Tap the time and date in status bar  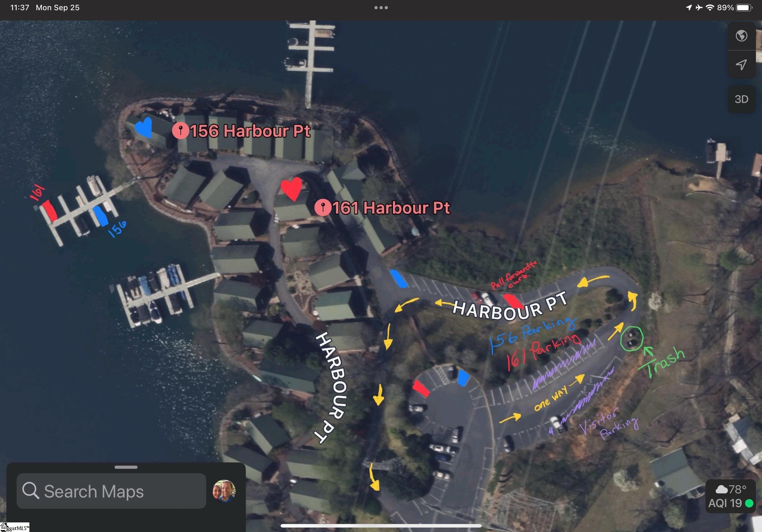[45, 8]
